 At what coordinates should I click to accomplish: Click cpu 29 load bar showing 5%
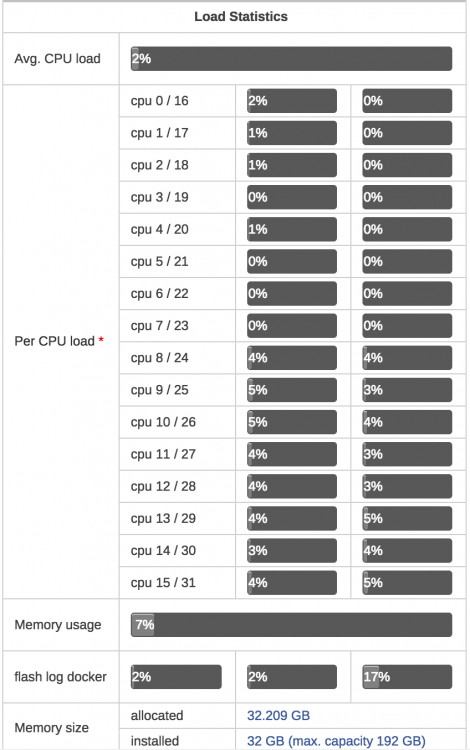tap(407, 518)
